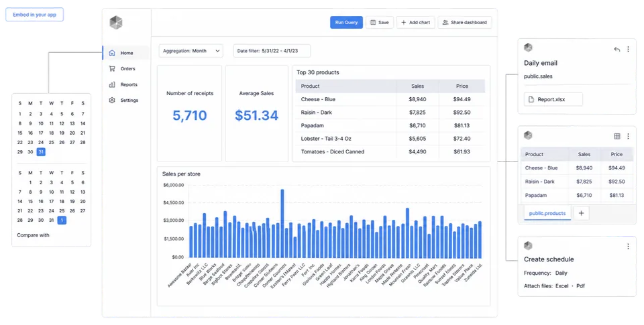Click Add chart button
This screenshot has width=644, height=325.
pos(416,23)
